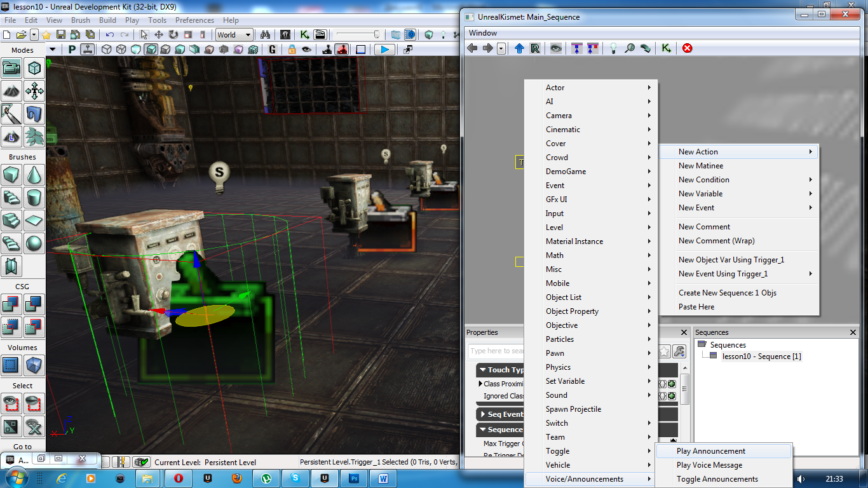Toggle Game View G button
Screen dimensions: 868x488
tap(273, 50)
